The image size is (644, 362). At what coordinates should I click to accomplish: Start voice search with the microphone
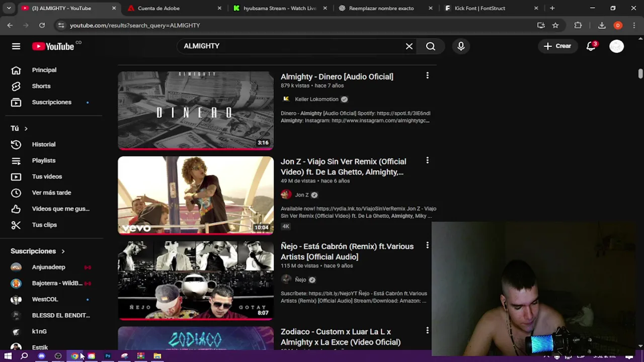(x=461, y=46)
